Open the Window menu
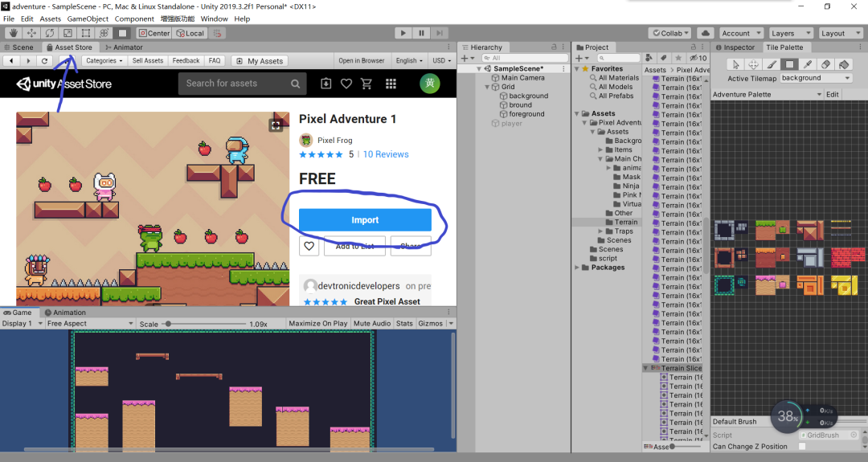 (215, 18)
